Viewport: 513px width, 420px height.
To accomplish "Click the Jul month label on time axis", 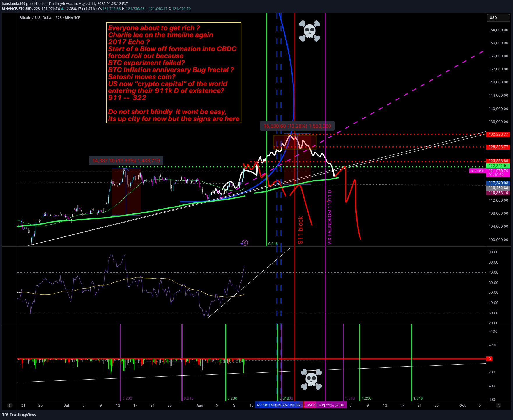I will pyautogui.click(x=66, y=405).
